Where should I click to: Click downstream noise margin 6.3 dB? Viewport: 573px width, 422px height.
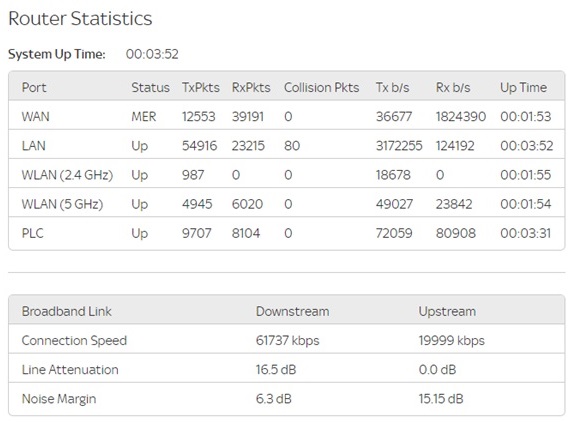274,399
